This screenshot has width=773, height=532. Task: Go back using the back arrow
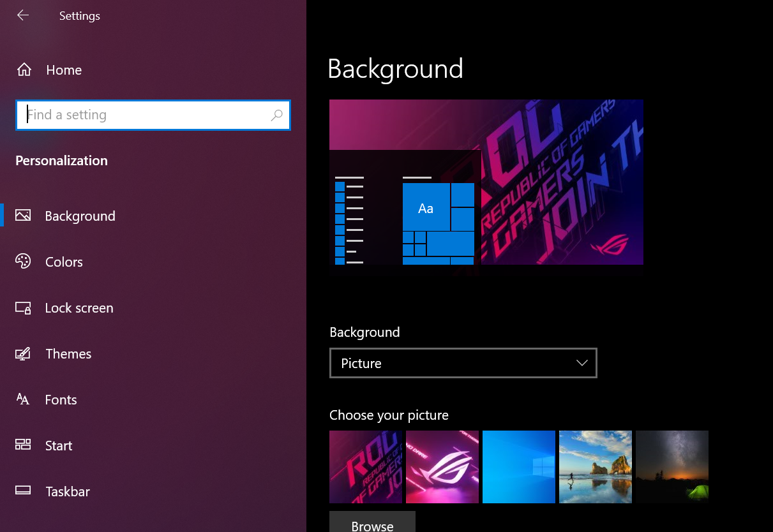pyautogui.click(x=23, y=15)
